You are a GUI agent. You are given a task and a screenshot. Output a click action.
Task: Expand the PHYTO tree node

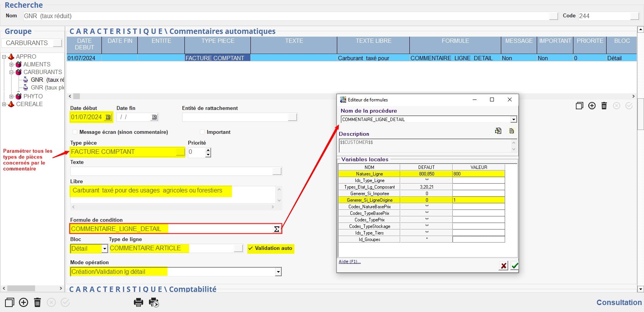[11, 96]
